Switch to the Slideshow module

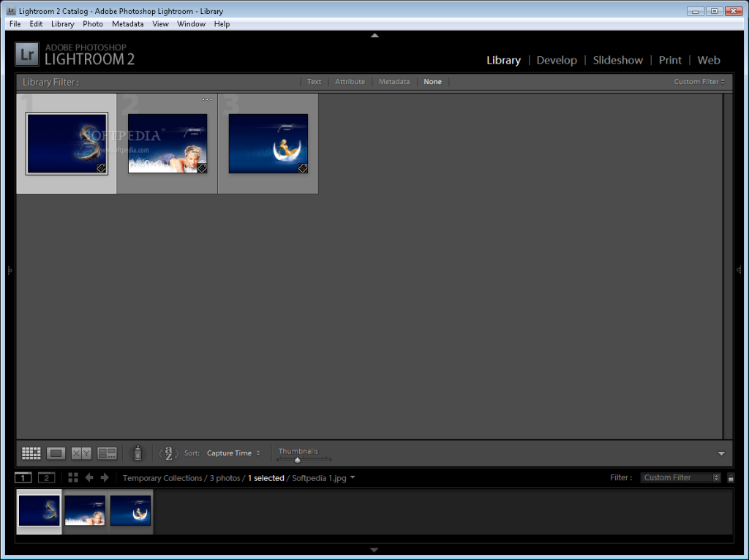(x=617, y=60)
